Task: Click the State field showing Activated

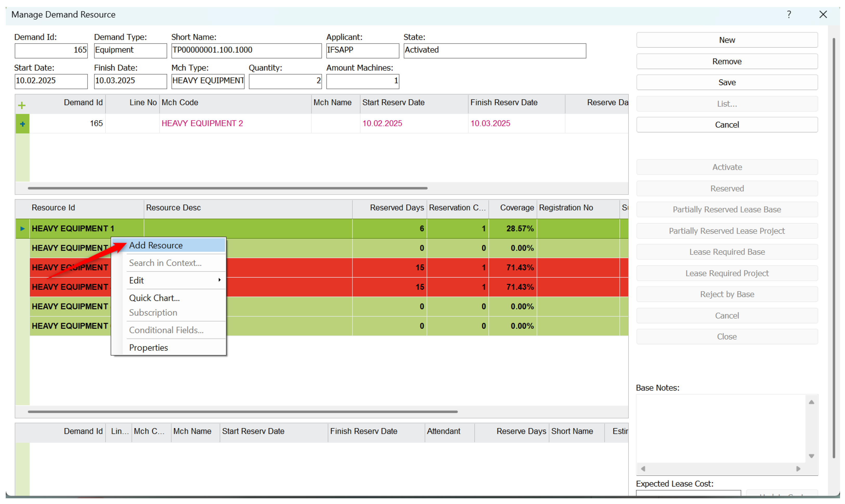Action: pos(495,50)
